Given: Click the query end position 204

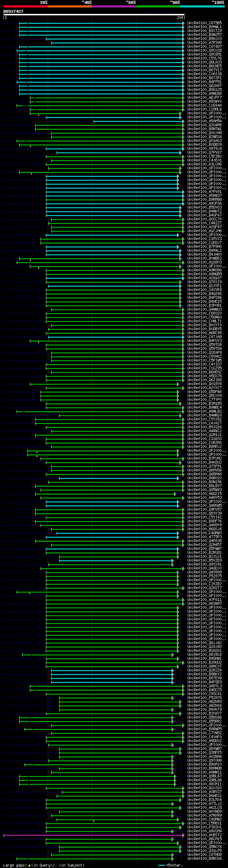Looking at the screenshot, I should pos(180,17).
